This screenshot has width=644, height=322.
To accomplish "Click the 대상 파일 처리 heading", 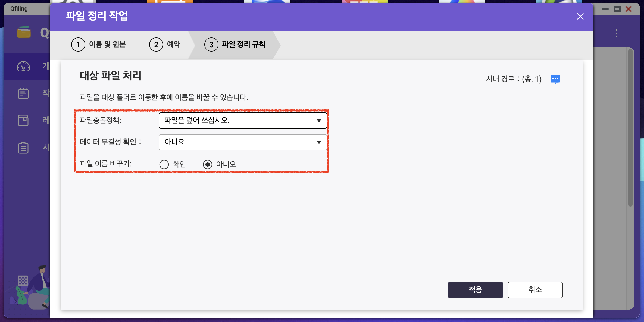I will (111, 75).
